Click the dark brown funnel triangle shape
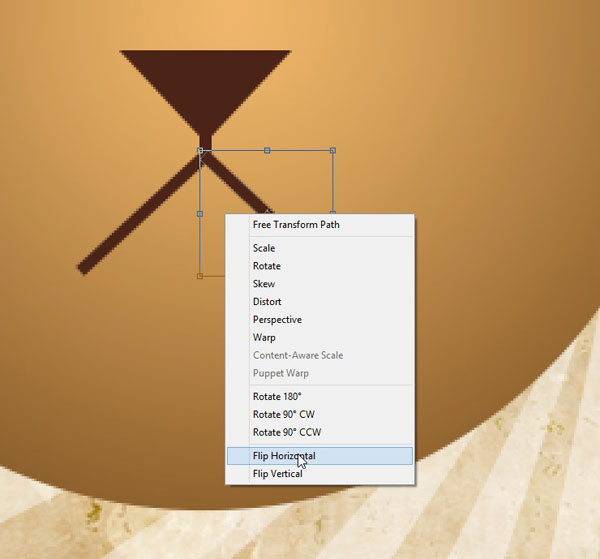Image resolution: width=600 pixels, height=559 pixels. pos(206,88)
